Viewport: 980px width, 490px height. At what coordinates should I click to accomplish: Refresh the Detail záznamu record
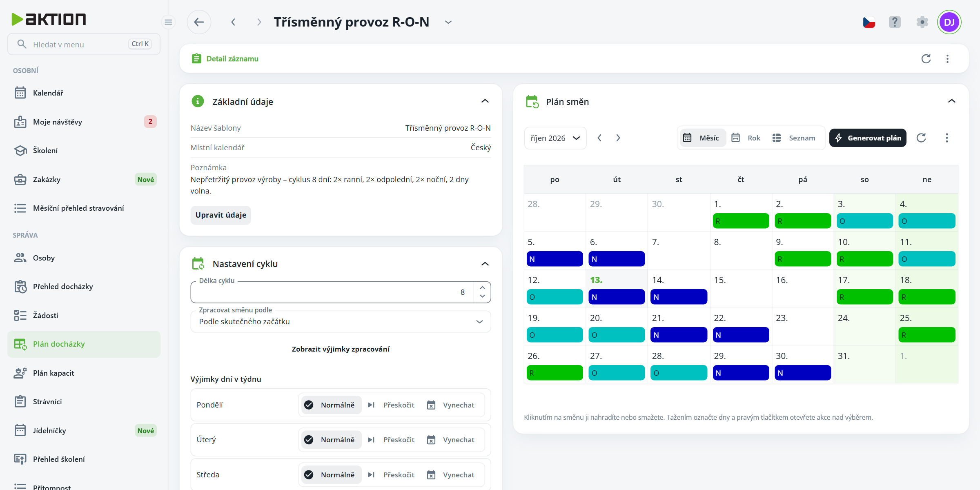[926, 59]
